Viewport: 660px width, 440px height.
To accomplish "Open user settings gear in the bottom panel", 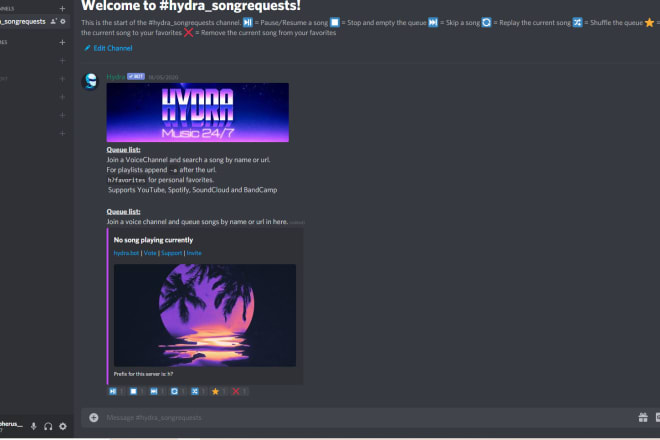I will (63, 426).
